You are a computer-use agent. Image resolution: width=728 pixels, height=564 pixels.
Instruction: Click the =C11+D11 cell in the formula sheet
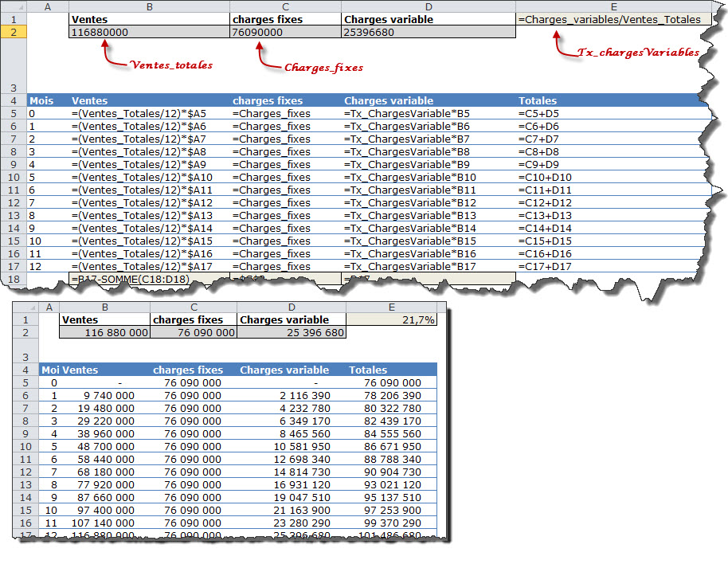pos(613,190)
